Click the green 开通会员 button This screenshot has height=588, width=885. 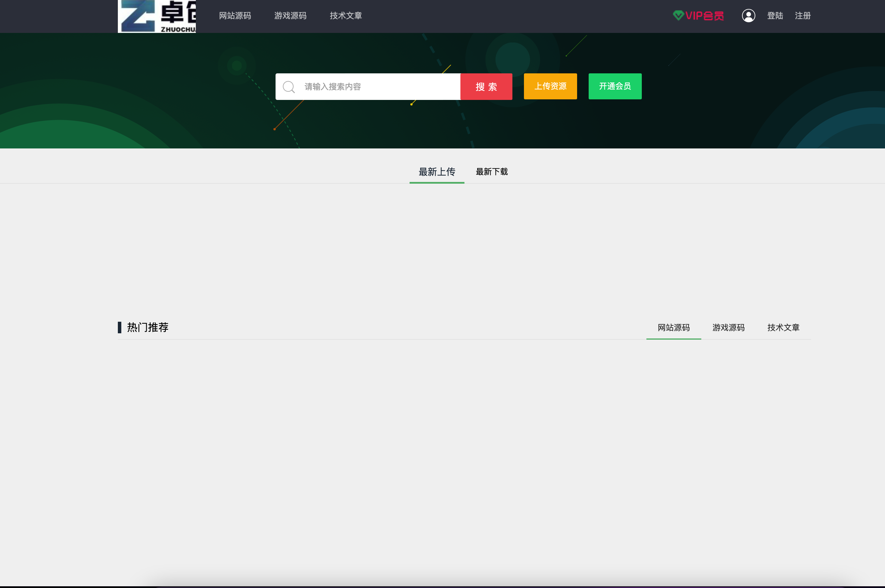[x=615, y=86]
